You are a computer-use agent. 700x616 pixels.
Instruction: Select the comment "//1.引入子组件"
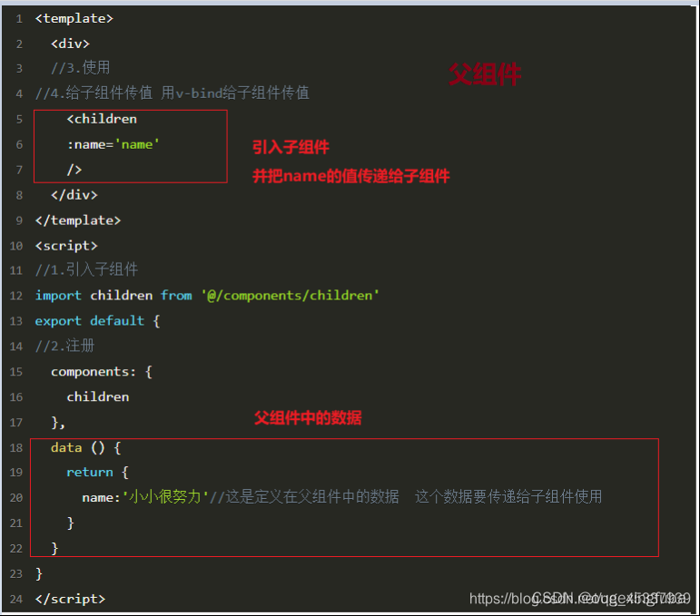pyautogui.click(x=86, y=269)
